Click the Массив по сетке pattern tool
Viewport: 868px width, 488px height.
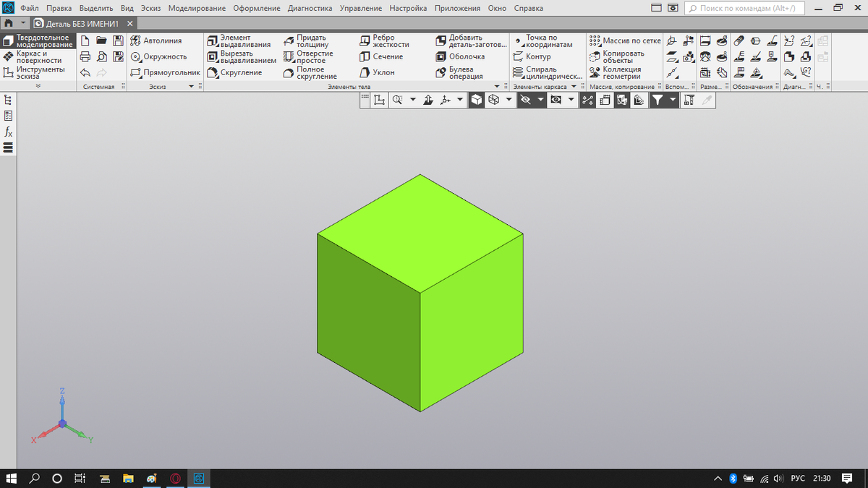click(625, 40)
